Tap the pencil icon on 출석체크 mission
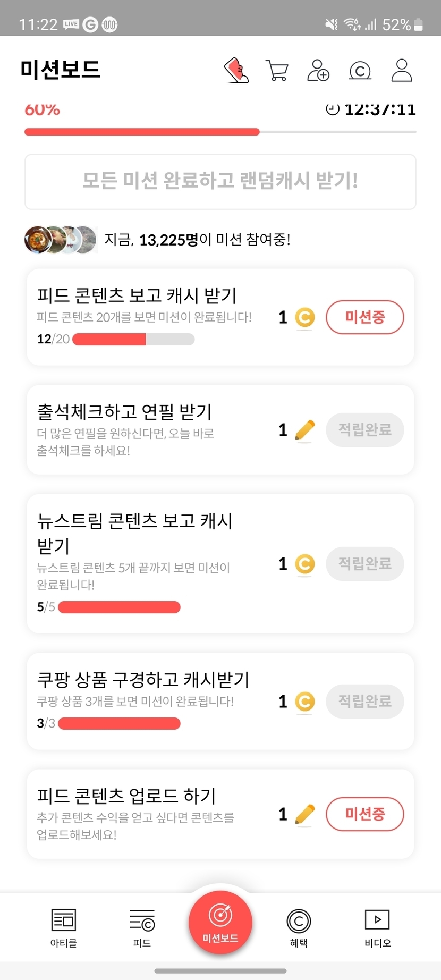441x980 pixels. (x=304, y=430)
